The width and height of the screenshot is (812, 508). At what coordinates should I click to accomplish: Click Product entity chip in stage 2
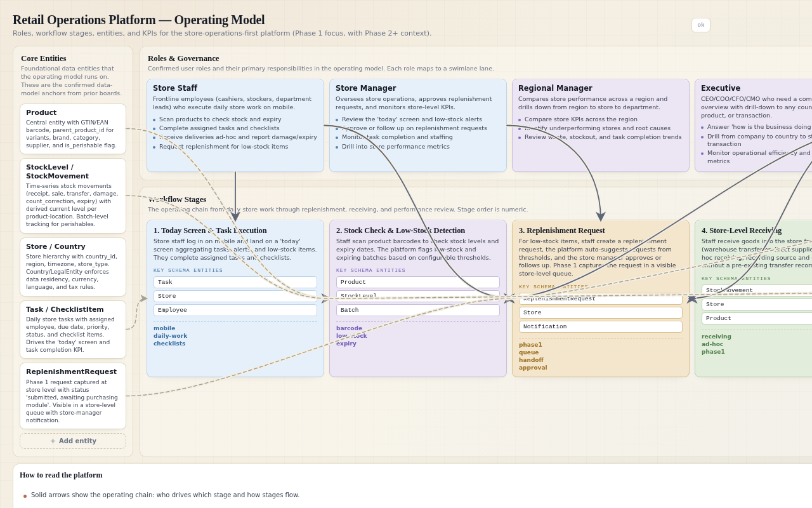click(x=418, y=282)
